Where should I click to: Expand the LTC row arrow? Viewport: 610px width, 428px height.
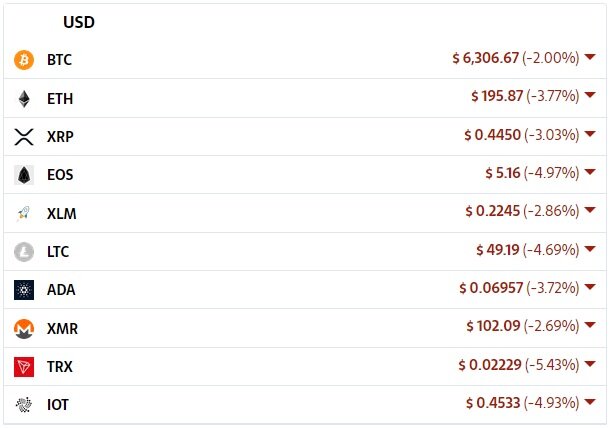tap(590, 249)
